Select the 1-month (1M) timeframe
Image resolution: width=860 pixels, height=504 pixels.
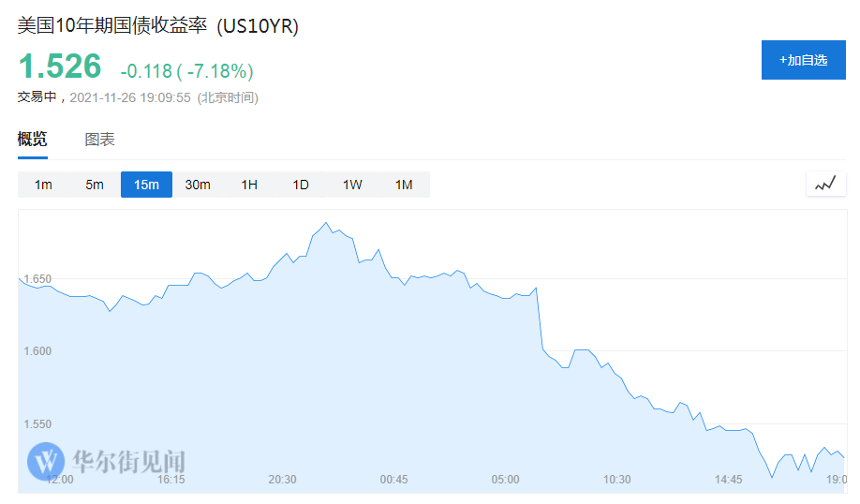[x=404, y=185]
